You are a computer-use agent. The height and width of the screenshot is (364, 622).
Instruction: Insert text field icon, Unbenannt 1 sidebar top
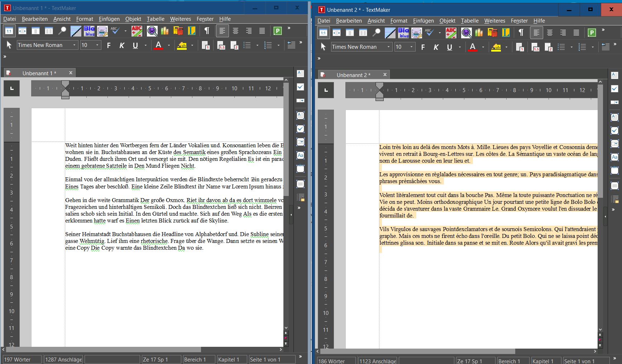300,73
